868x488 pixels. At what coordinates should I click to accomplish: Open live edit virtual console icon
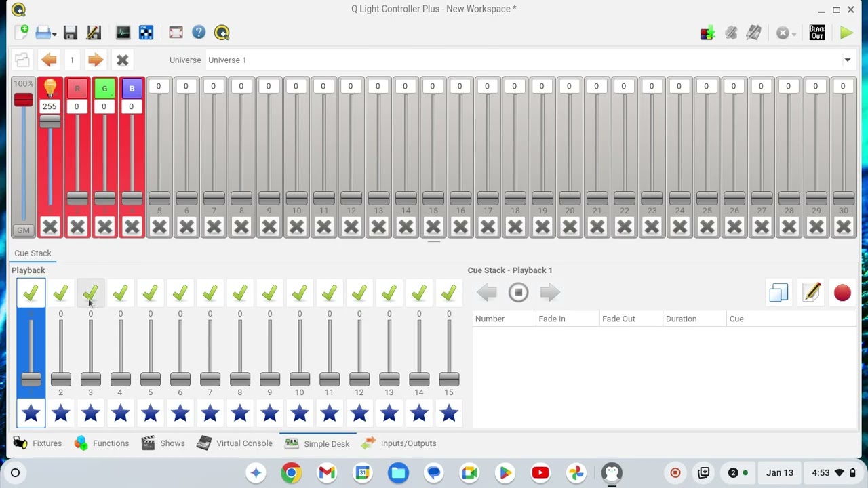pyautogui.click(x=753, y=33)
